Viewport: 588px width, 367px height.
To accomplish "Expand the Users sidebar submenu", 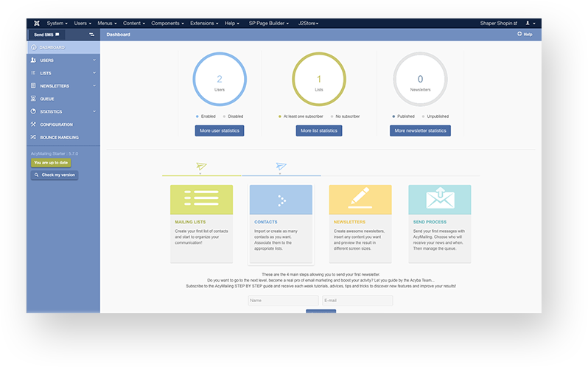I will (x=94, y=60).
